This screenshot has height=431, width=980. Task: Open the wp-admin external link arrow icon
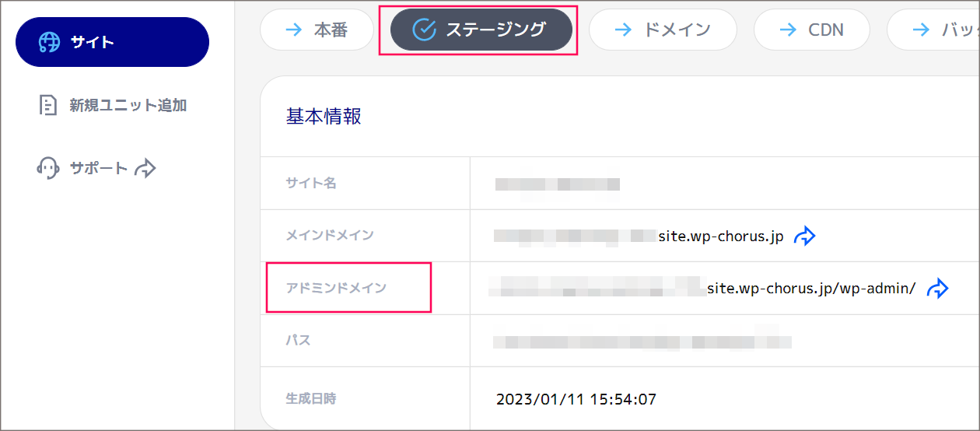click(x=938, y=289)
